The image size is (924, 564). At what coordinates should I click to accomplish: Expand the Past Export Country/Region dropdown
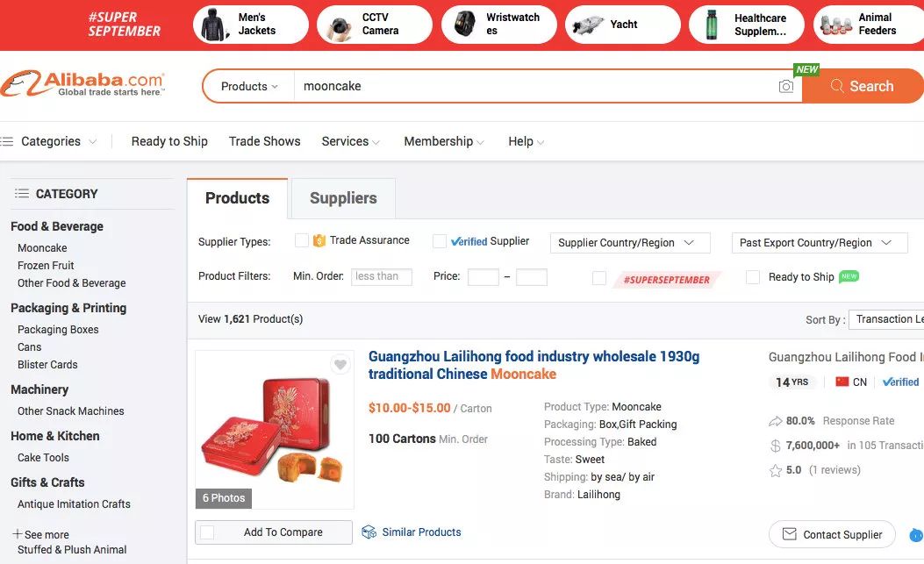819,243
